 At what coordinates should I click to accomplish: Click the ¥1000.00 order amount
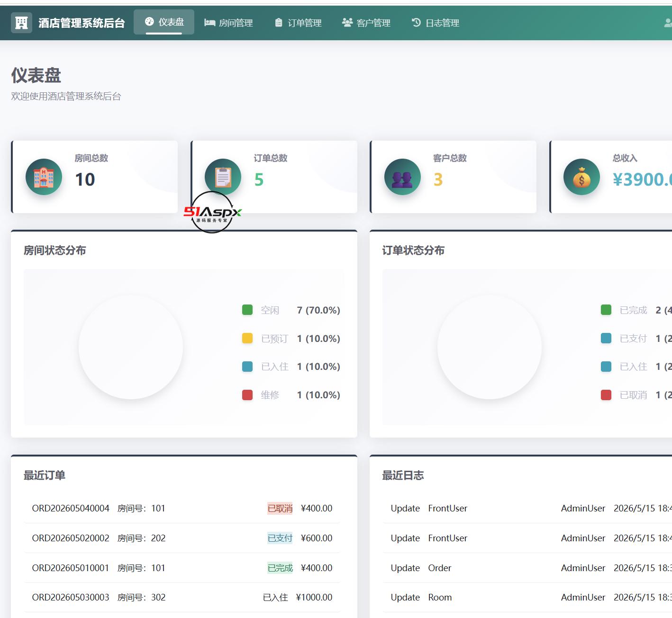314,597
